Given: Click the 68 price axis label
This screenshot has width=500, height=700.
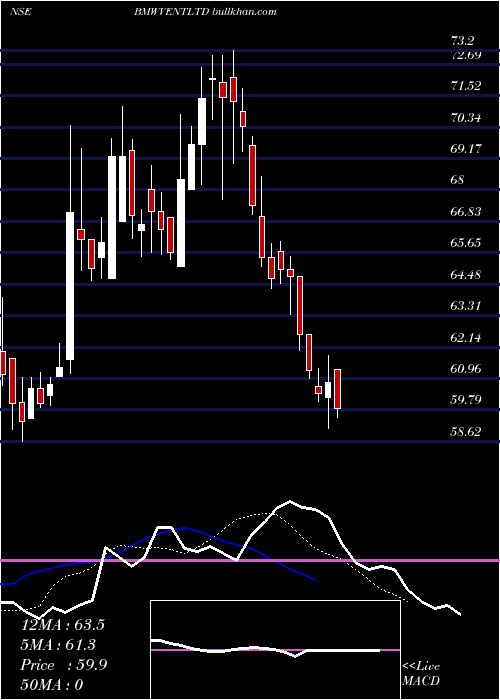Looking at the screenshot, I should coord(458,180).
